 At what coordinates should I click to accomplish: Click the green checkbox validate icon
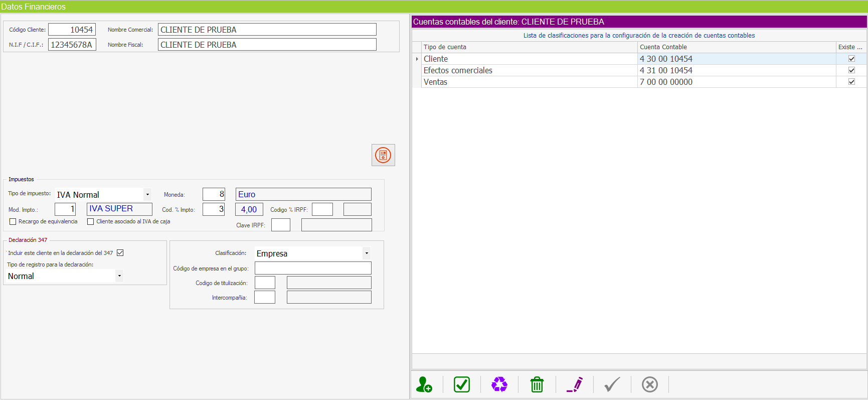461,384
